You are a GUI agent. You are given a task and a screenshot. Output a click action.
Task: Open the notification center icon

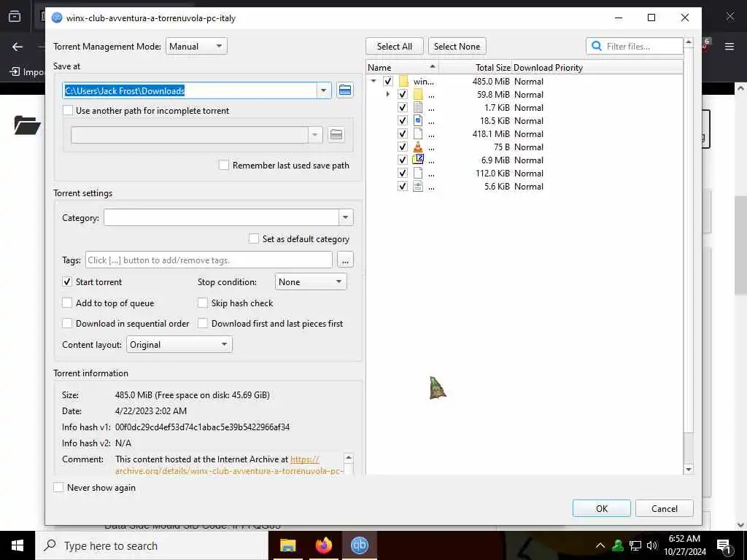tap(724, 545)
